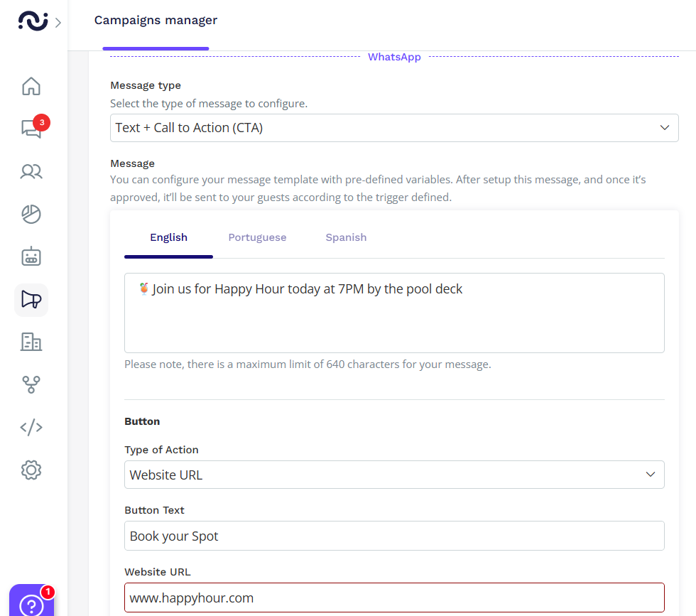Switch to the Portuguese tab
Viewport: 696px width, 616px height.
(x=257, y=237)
